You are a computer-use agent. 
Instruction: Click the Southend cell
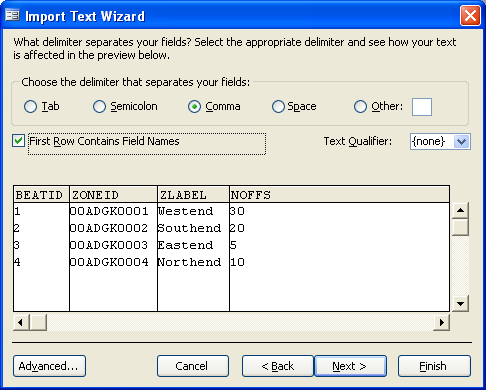pos(193,228)
